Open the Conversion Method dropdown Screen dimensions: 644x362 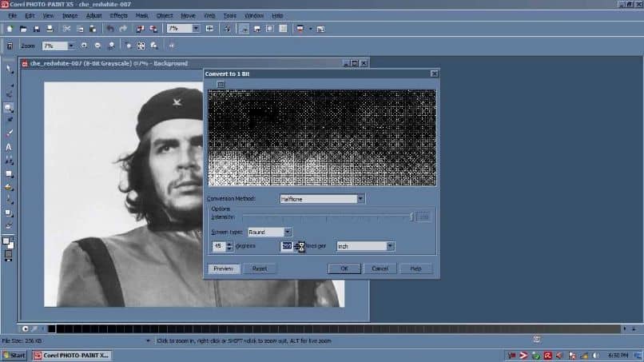pyautogui.click(x=360, y=199)
